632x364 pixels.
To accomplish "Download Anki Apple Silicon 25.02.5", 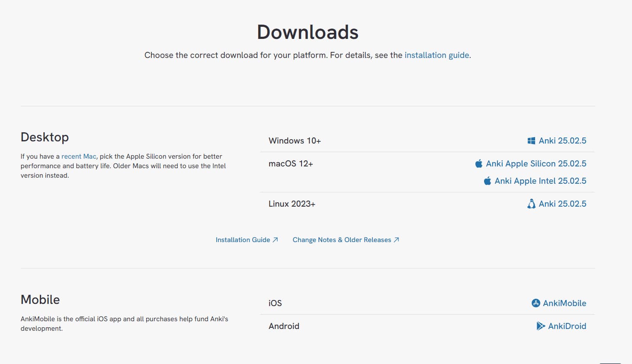I will pos(536,163).
